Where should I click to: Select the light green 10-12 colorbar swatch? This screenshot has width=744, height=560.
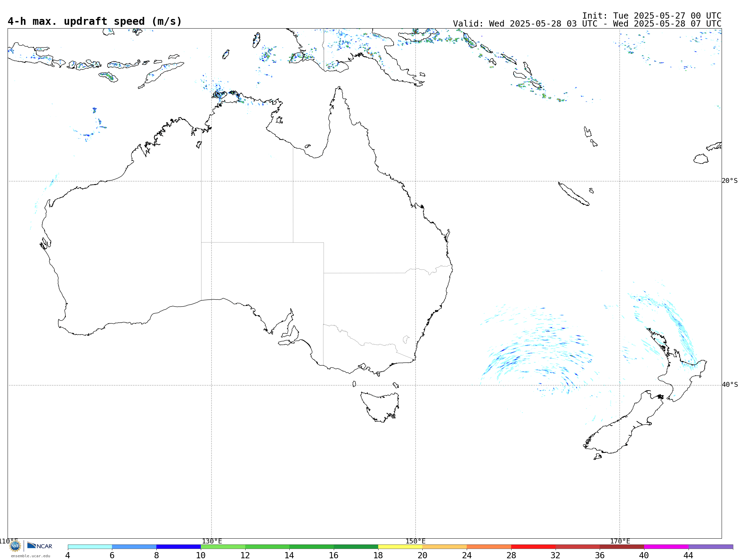[223, 547]
